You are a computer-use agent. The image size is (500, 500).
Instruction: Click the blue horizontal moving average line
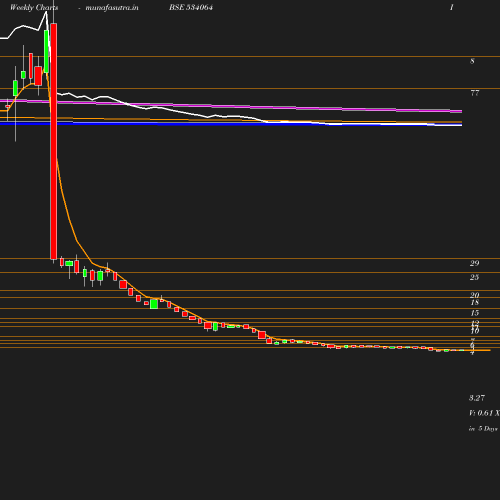coord(231,124)
